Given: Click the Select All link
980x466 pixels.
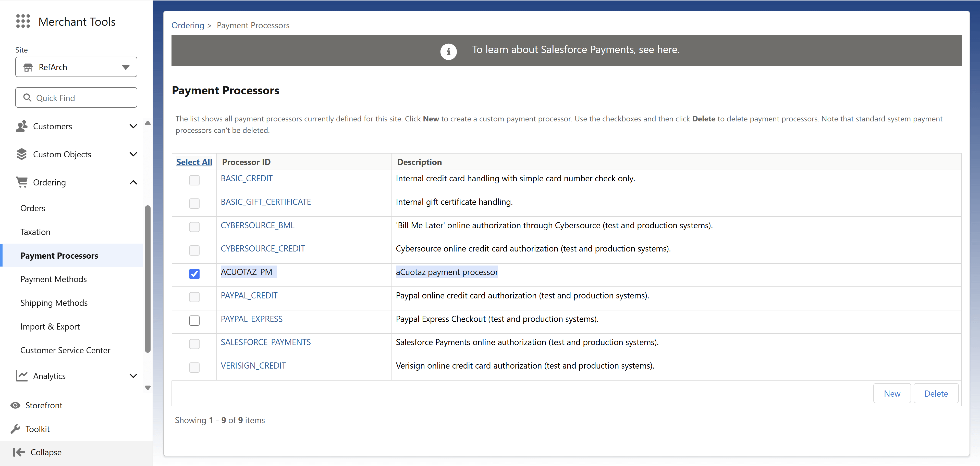Looking at the screenshot, I should tap(194, 162).
